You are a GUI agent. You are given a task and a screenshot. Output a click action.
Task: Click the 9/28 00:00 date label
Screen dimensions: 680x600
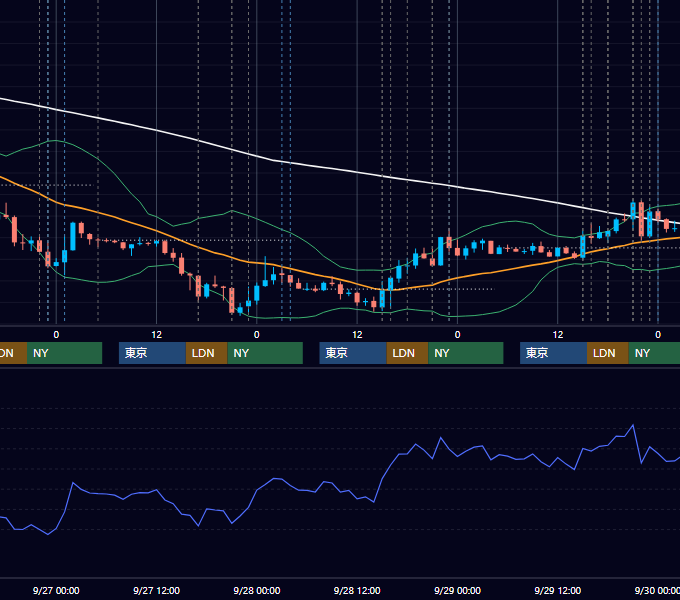257,590
